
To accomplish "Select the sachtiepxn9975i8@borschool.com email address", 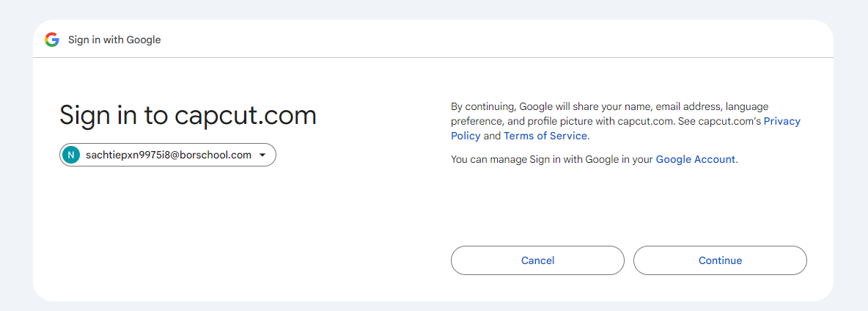I will click(168, 155).
